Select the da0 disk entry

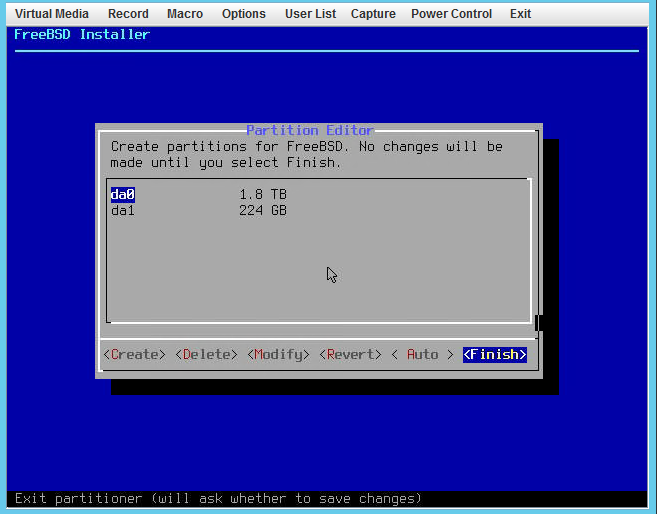point(123,194)
